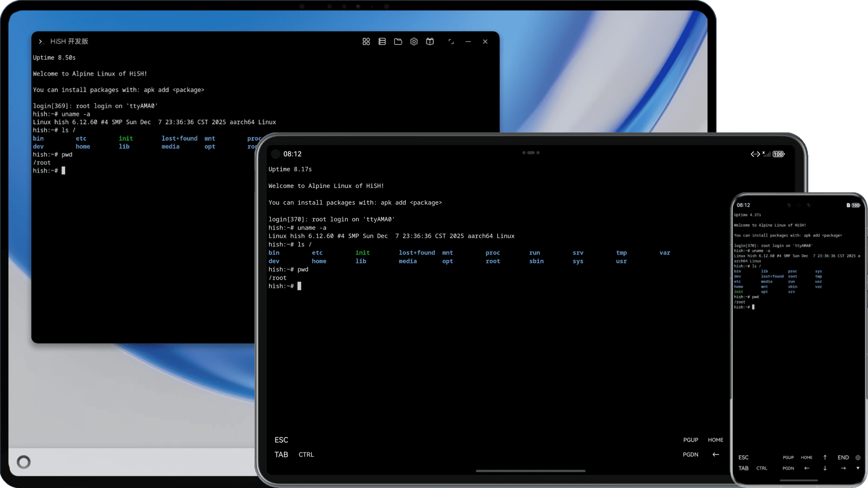Collapse the keyboard with the down triangle on phone
The image size is (868, 488).
(858, 469)
